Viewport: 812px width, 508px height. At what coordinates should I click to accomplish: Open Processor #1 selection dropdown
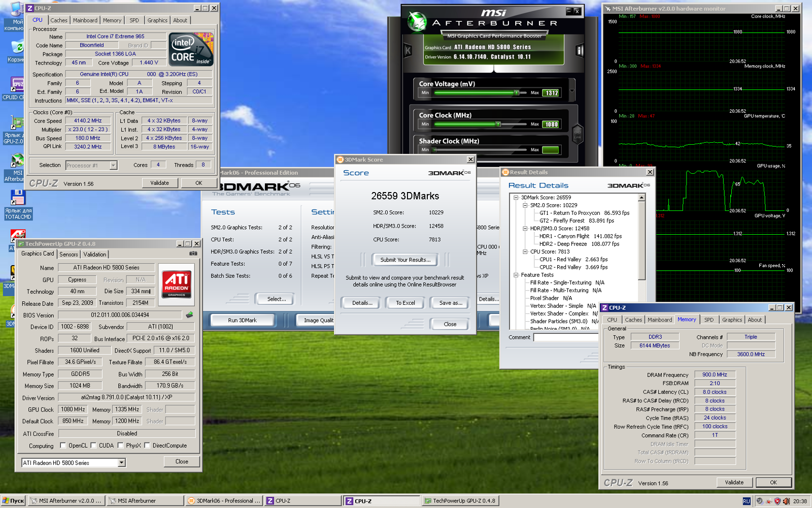click(x=113, y=165)
